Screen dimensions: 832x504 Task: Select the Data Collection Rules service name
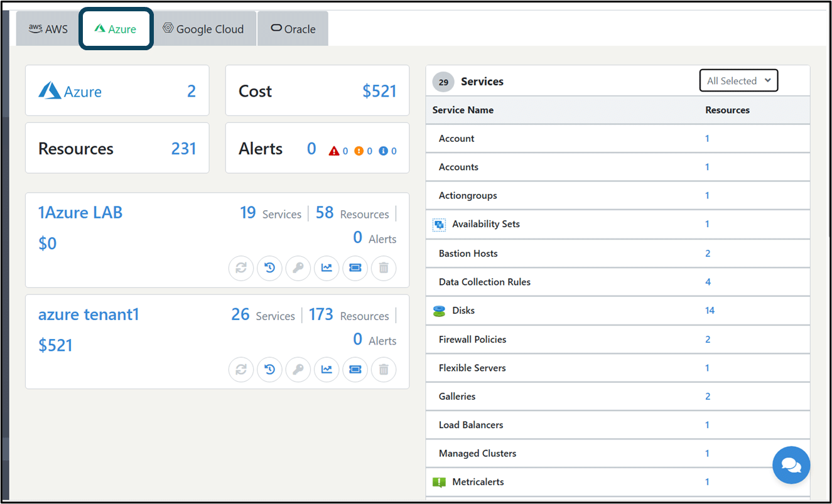[485, 282]
